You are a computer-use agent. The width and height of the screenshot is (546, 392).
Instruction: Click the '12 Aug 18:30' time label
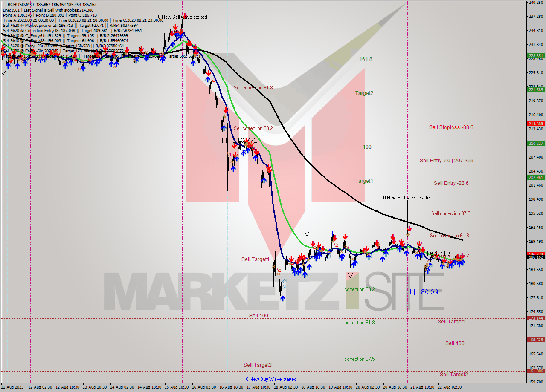pos(67,387)
